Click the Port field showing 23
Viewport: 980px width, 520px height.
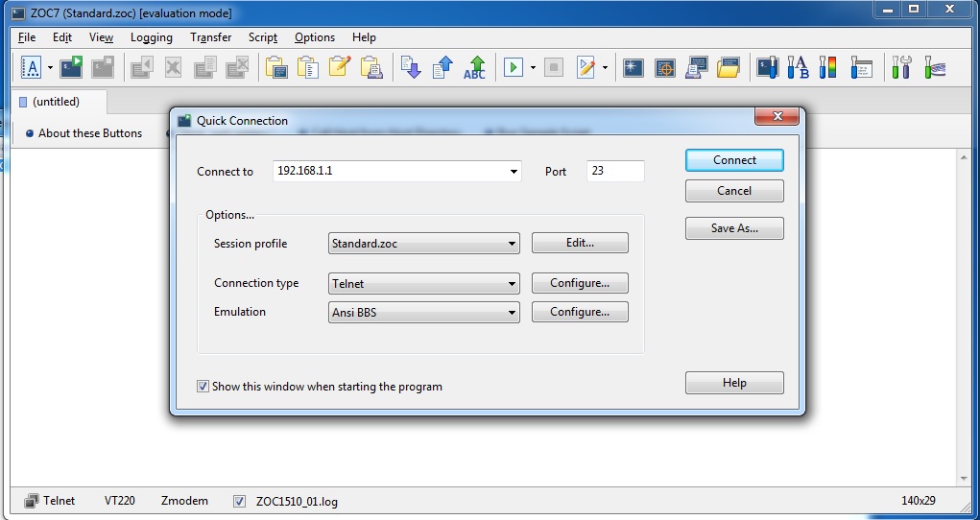click(615, 171)
